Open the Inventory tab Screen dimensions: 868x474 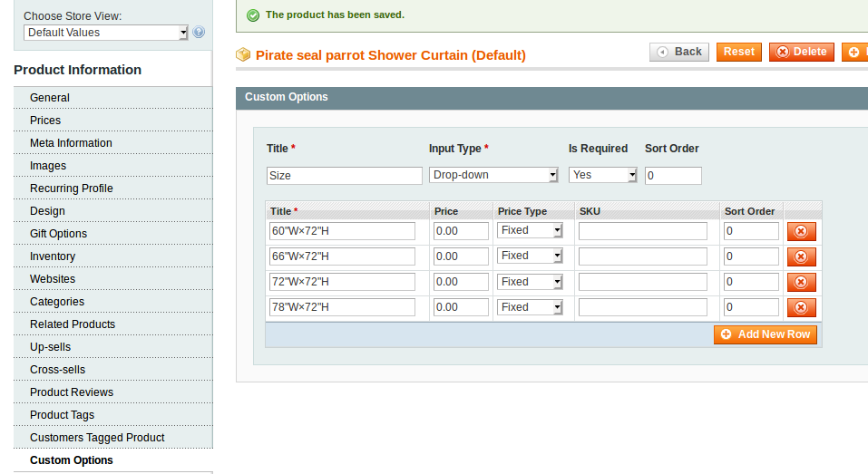point(53,256)
